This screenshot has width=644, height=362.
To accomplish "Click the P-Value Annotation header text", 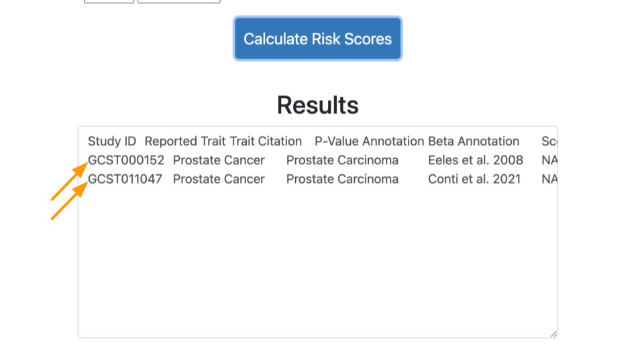I will pos(369,141).
